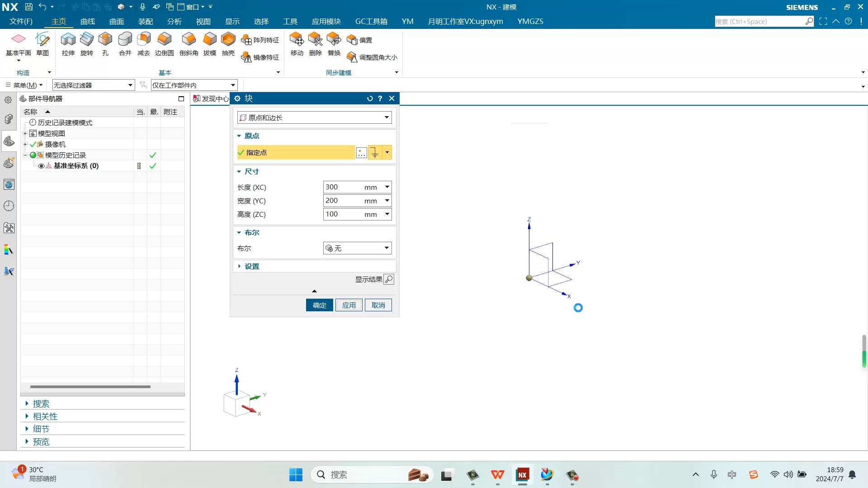Click the 确定 button

[319, 305]
